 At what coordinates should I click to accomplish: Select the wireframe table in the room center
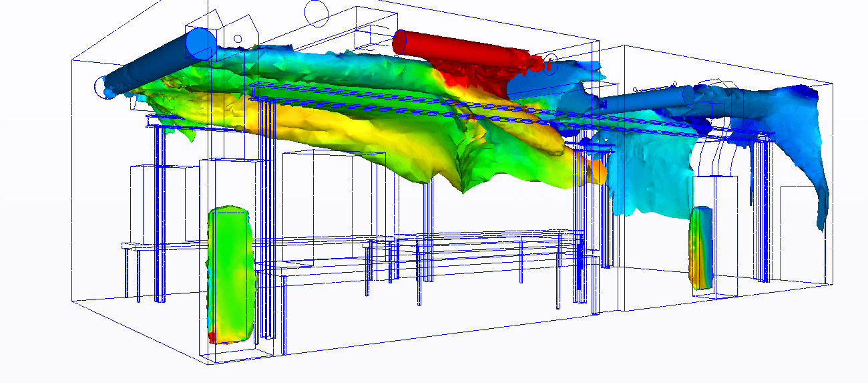pyautogui.click(x=467, y=241)
